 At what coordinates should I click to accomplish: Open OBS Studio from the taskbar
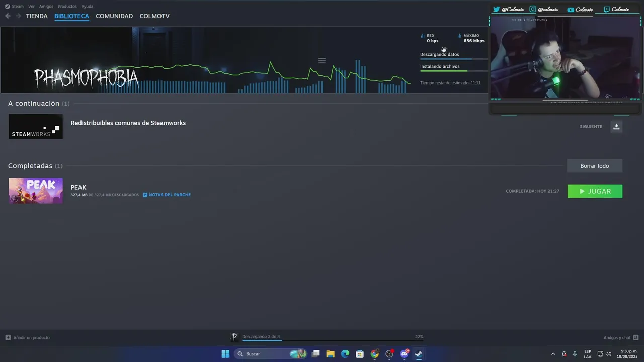(389, 354)
